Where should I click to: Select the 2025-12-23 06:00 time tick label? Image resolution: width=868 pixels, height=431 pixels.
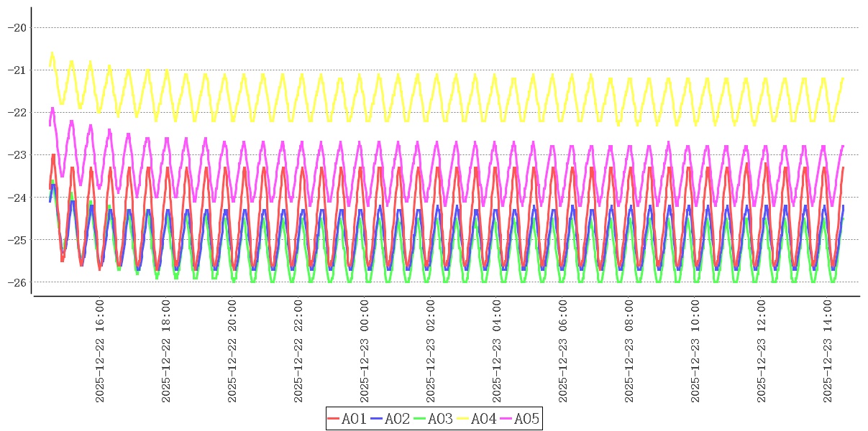563,352
